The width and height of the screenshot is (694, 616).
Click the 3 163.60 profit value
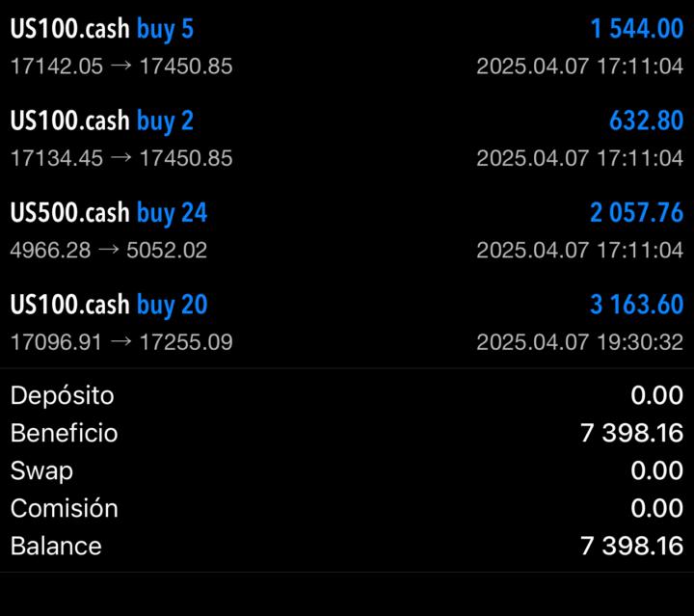[x=636, y=305]
